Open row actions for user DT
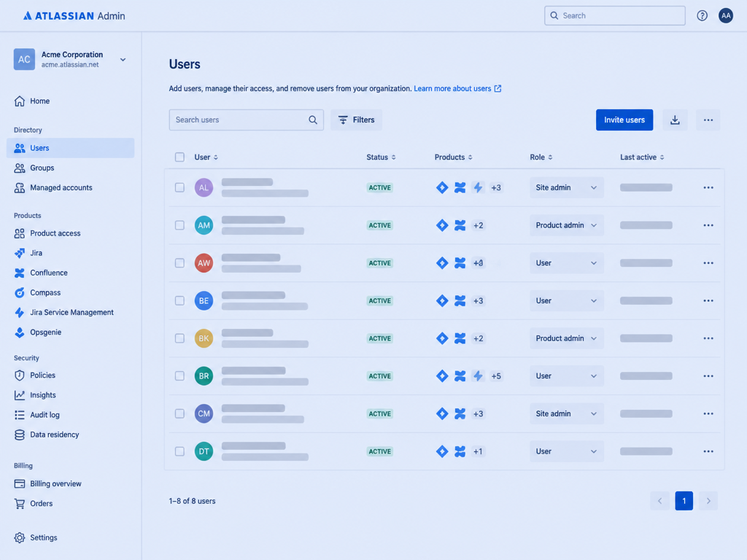 pyautogui.click(x=708, y=451)
